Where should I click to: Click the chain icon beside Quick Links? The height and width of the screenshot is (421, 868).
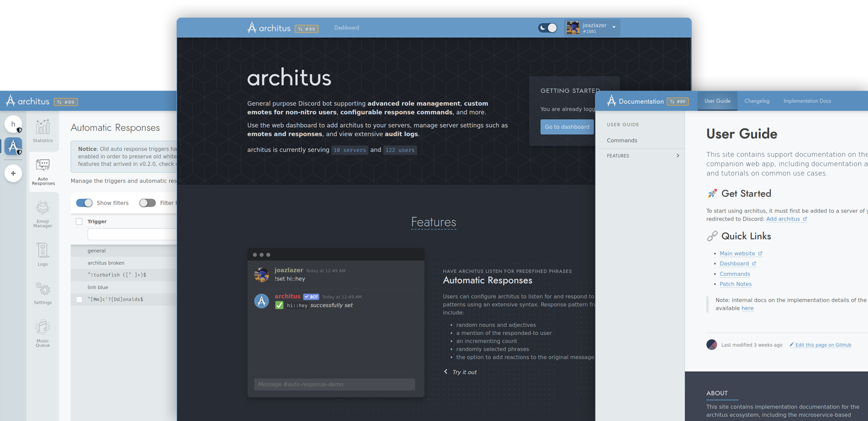[712, 236]
